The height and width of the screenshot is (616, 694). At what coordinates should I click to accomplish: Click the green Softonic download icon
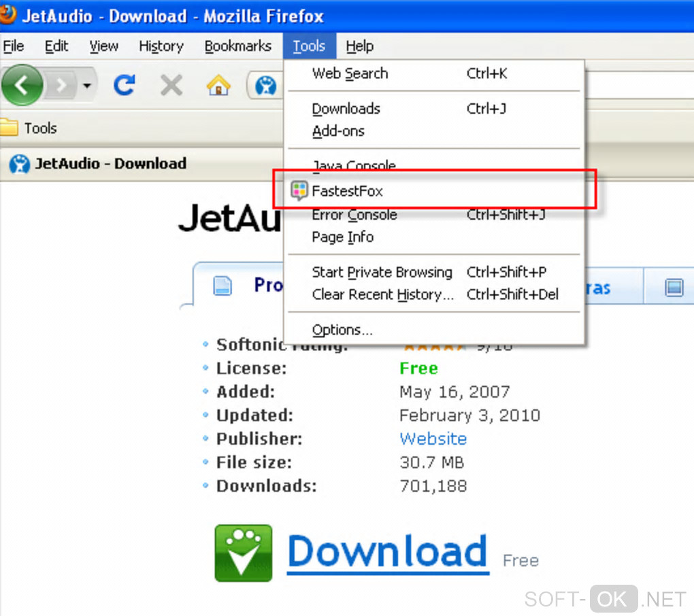[244, 553]
